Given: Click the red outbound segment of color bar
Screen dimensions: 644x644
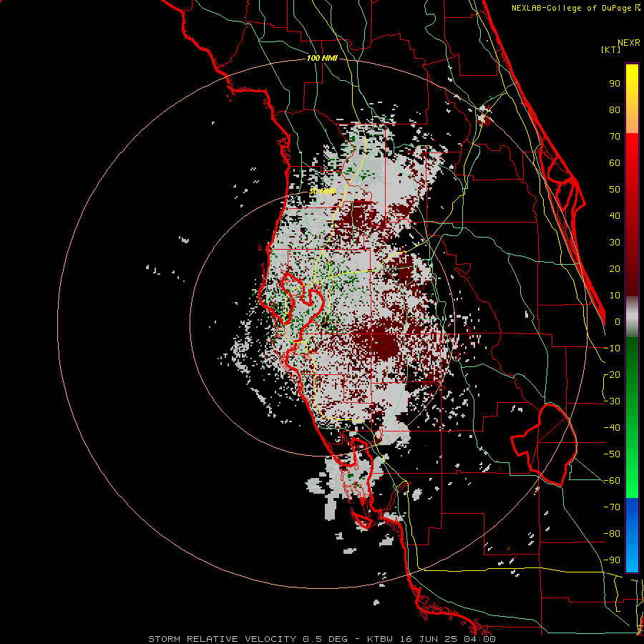Looking at the screenshot, I should tap(632, 215).
